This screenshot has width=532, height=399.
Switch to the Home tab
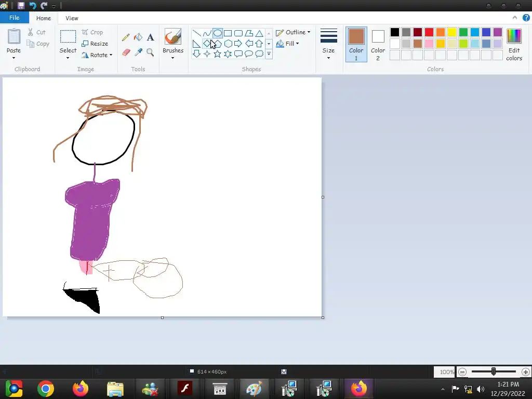tap(44, 18)
